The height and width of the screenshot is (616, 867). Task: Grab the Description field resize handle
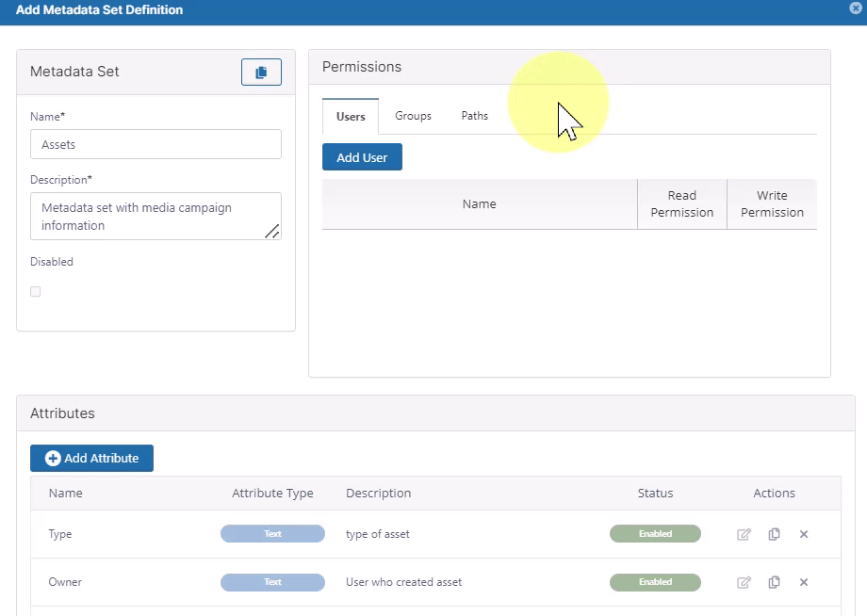[x=272, y=231]
